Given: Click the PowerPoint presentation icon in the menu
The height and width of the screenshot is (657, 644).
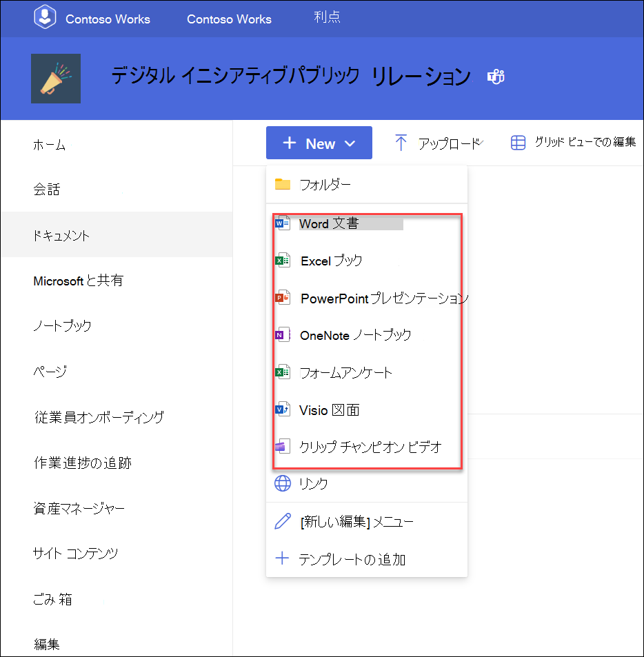Looking at the screenshot, I should click(283, 298).
